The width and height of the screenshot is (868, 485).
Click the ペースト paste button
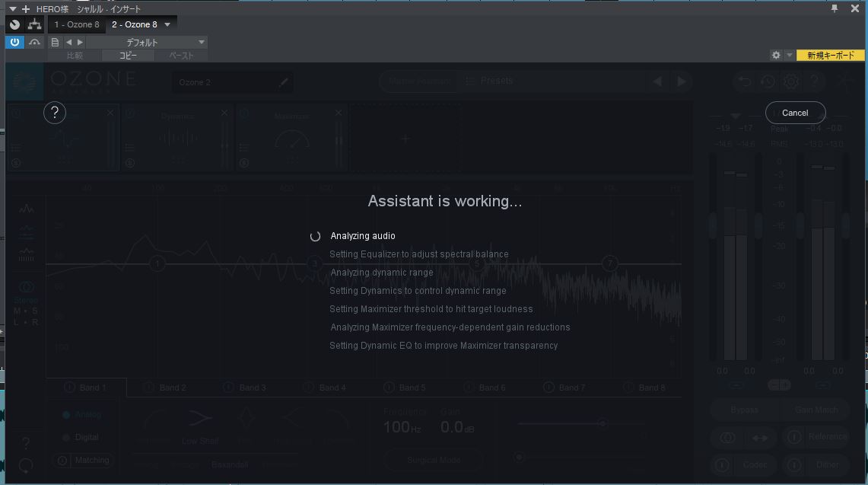[181, 56]
